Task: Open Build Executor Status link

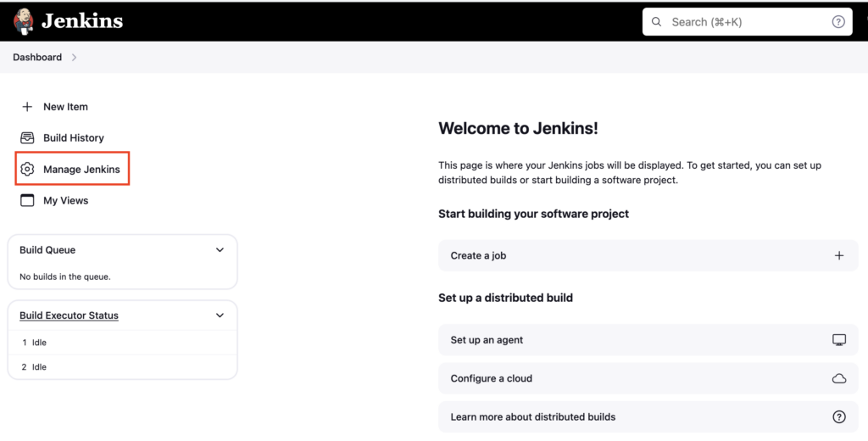Action: click(x=70, y=315)
